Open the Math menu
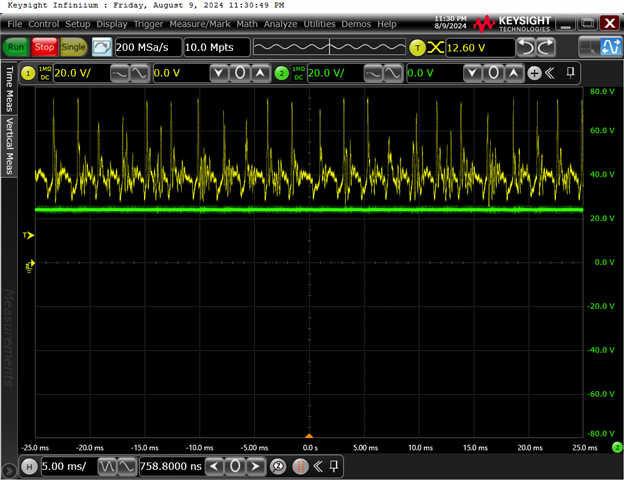 (x=247, y=24)
